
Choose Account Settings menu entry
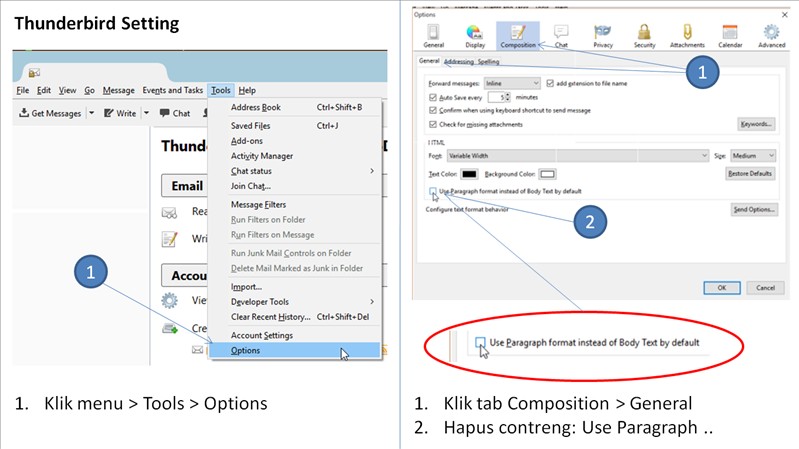click(295, 335)
